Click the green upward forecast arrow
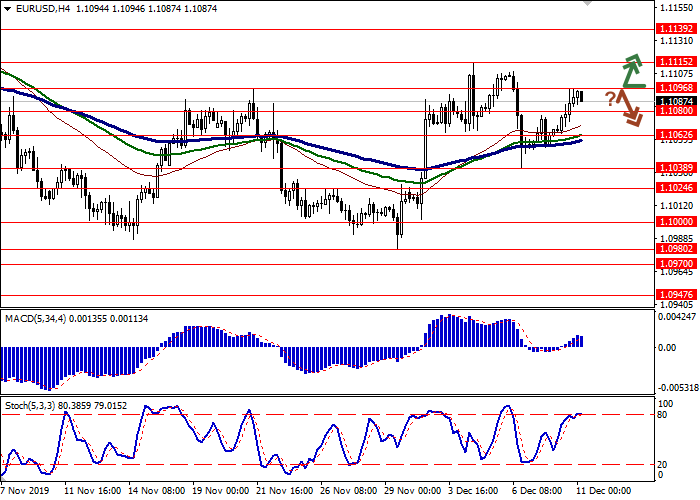 pyautogui.click(x=630, y=71)
